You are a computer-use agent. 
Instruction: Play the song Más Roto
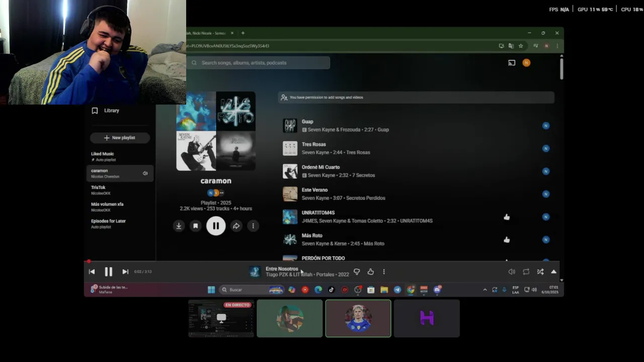point(312,235)
